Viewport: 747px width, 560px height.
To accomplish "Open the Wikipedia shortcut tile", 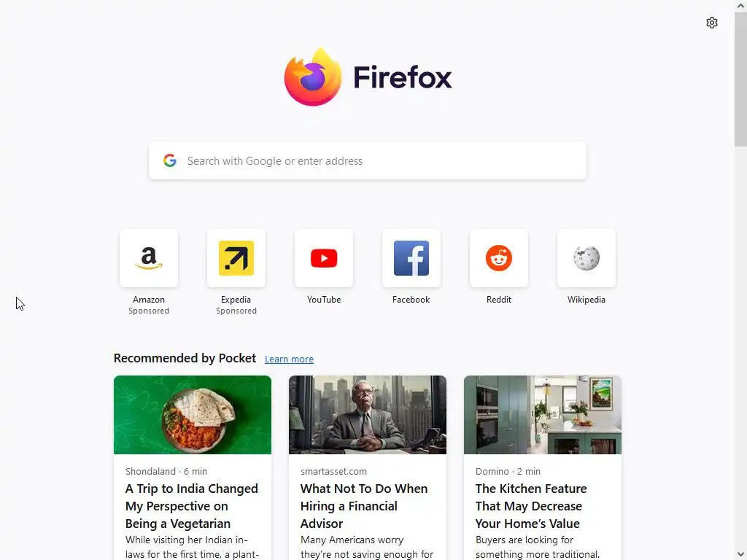I will point(586,258).
